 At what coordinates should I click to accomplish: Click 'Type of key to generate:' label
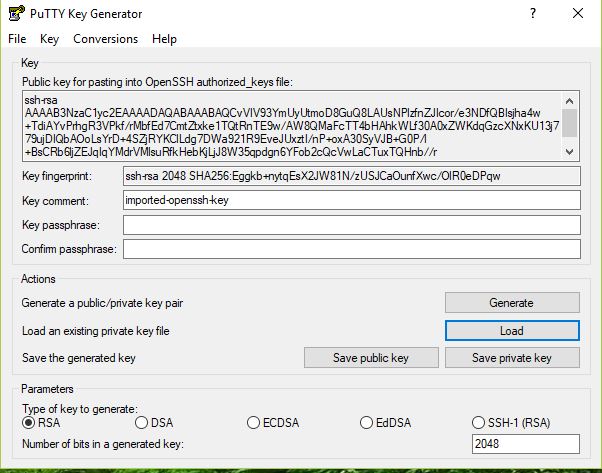(x=80, y=408)
